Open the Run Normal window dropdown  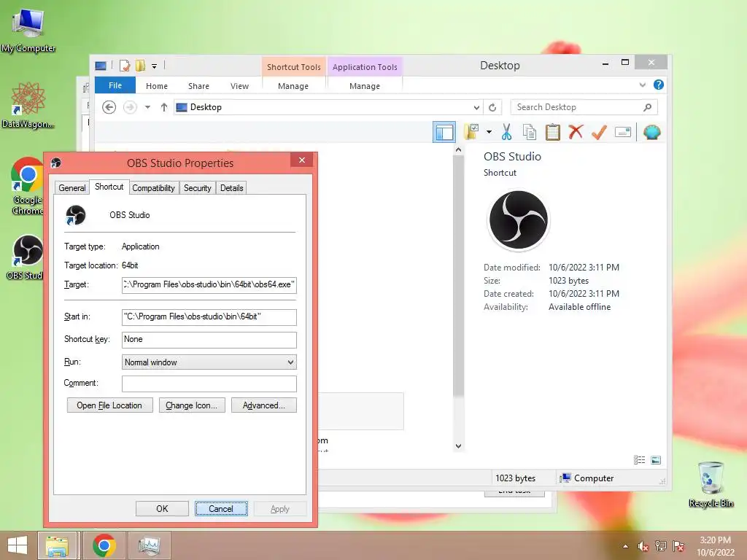click(x=209, y=362)
